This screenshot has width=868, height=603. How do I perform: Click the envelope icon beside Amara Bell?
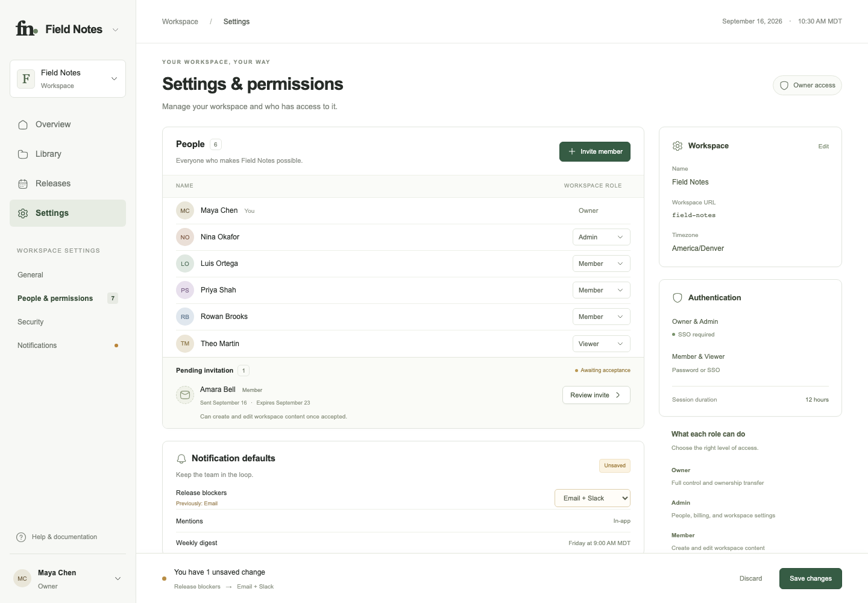click(x=185, y=395)
